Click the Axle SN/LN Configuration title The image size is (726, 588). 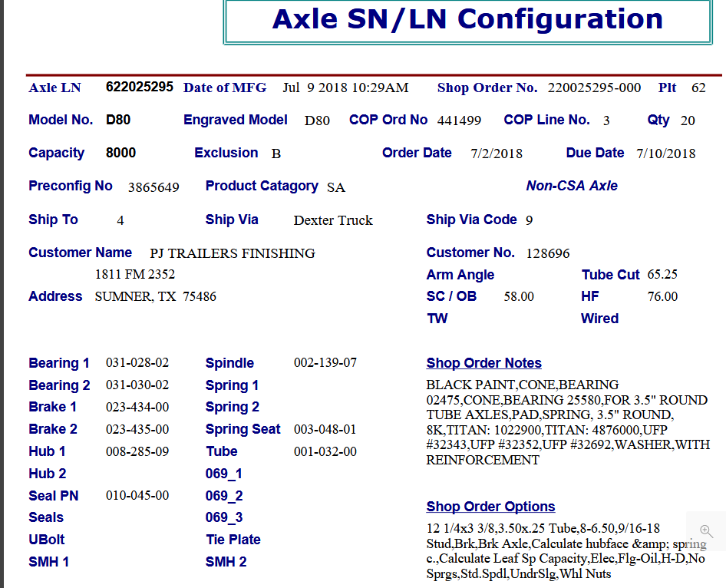coord(467,19)
